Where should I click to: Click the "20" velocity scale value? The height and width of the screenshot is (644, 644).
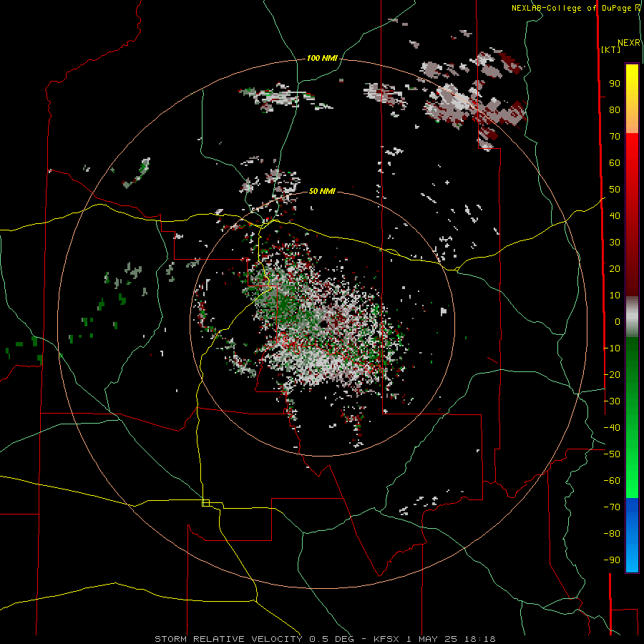pos(615,269)
